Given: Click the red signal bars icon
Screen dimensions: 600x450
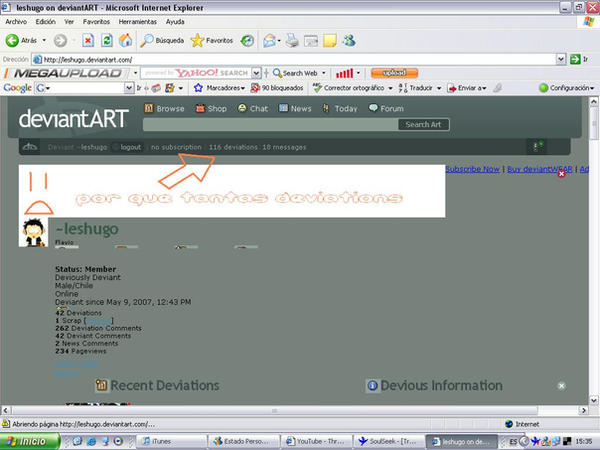Looking at the screenshot, I should (344, 73).
